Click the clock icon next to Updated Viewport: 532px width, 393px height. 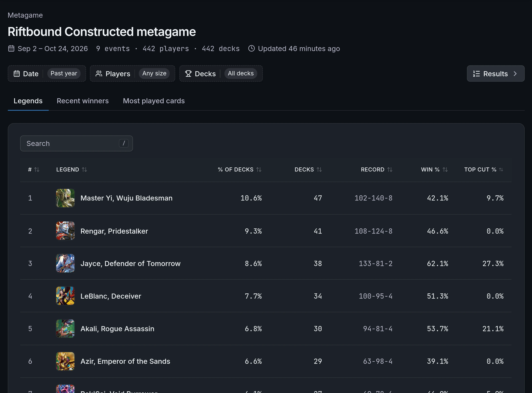tap(251, 49)
